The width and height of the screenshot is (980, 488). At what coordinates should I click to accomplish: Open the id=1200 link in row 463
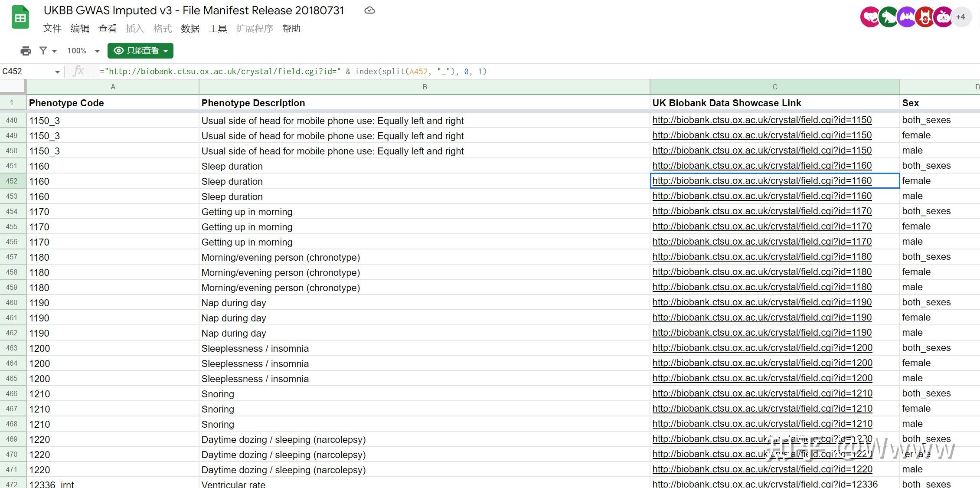point(762,348)
